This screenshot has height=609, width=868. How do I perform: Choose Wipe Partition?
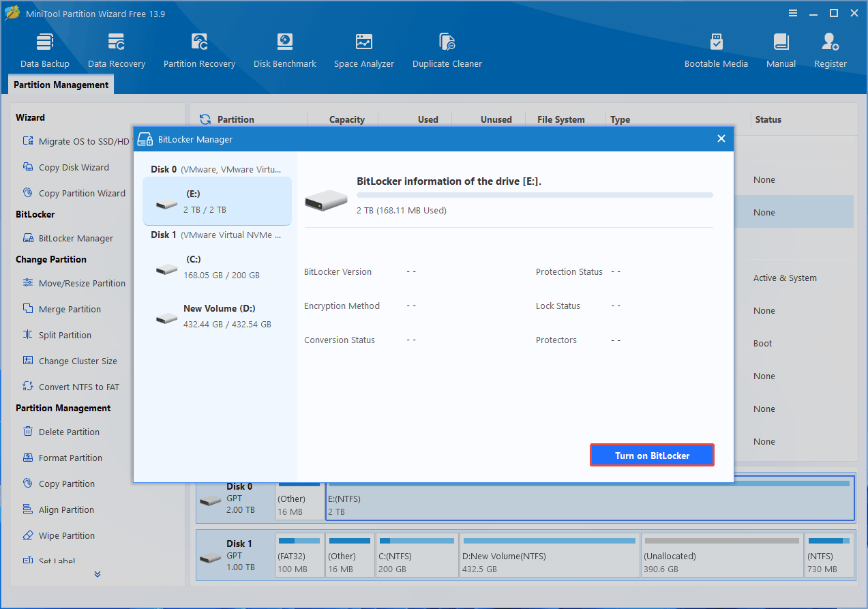point(59,535)
